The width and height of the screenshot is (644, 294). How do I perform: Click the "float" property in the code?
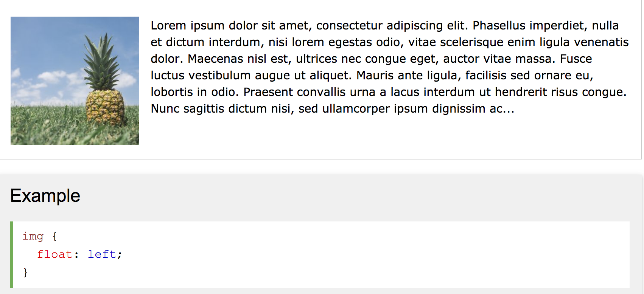coord(54,254)
